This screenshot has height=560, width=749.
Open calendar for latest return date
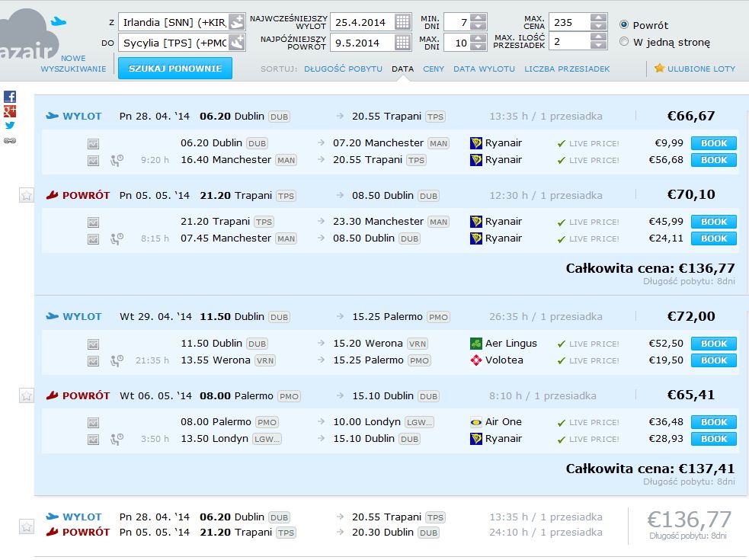(402, 43)
